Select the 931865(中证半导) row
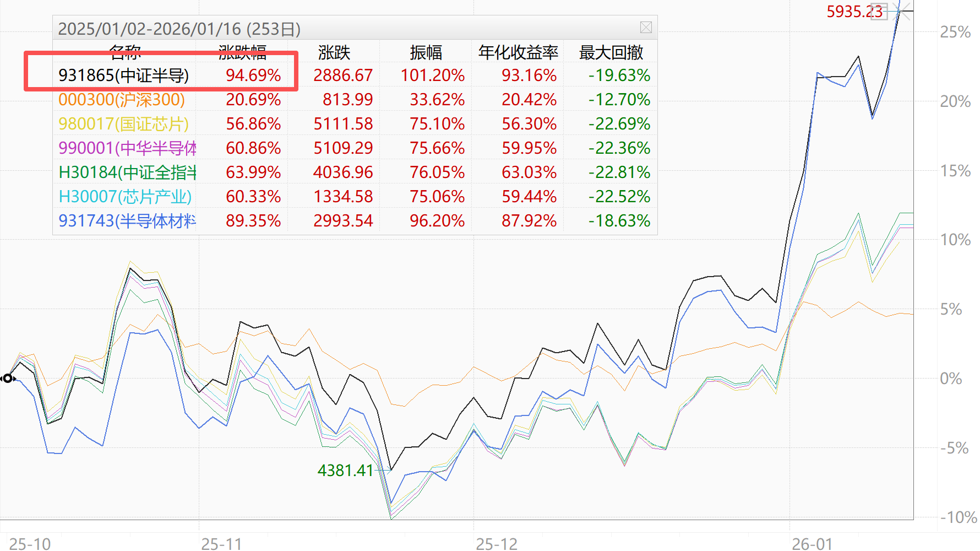Screen dimensions: 980x551 click(124, 75)
